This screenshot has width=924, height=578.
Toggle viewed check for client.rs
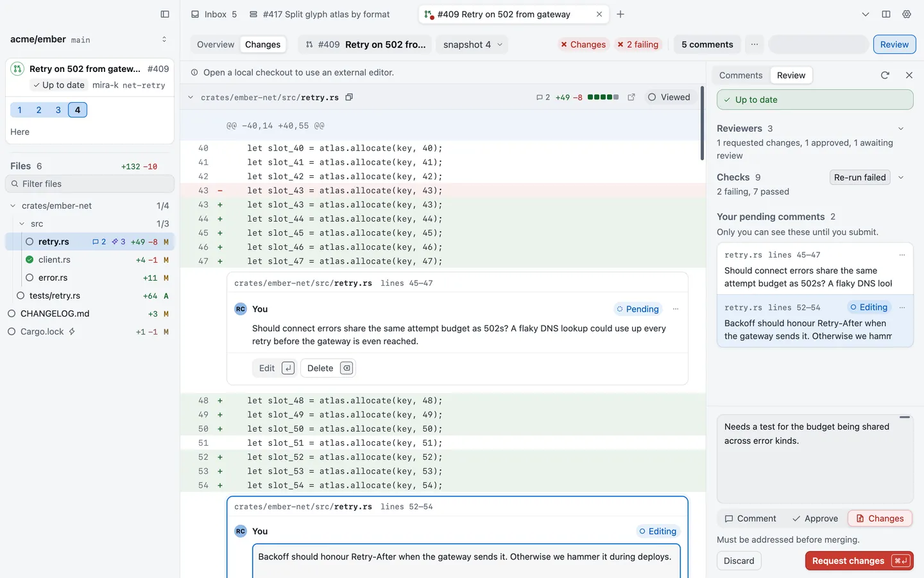click(30, 259)
